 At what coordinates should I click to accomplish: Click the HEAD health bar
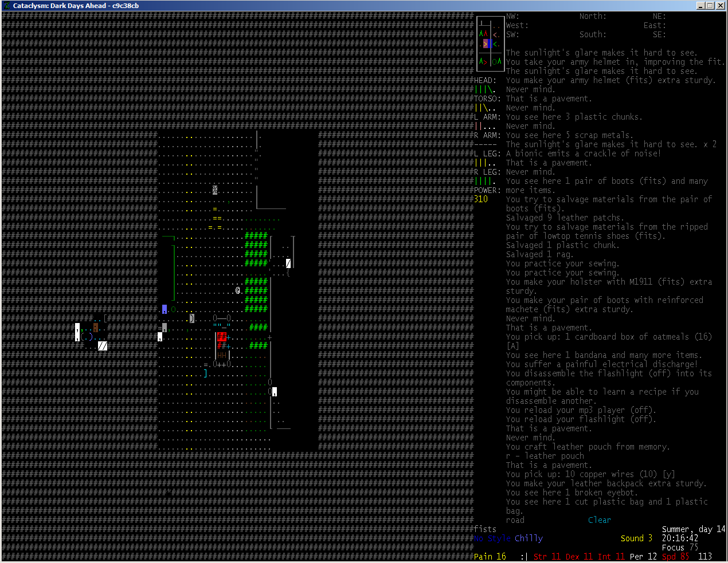pyautogui.click(x=485, y=89)
